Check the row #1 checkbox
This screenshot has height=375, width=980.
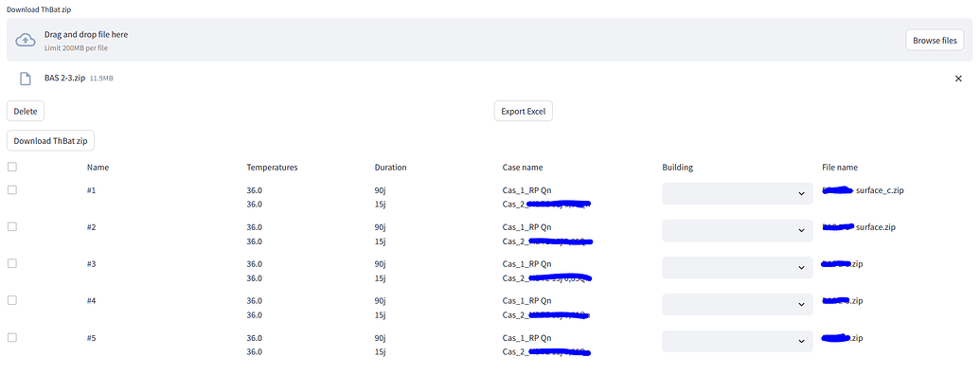point(12,190)
